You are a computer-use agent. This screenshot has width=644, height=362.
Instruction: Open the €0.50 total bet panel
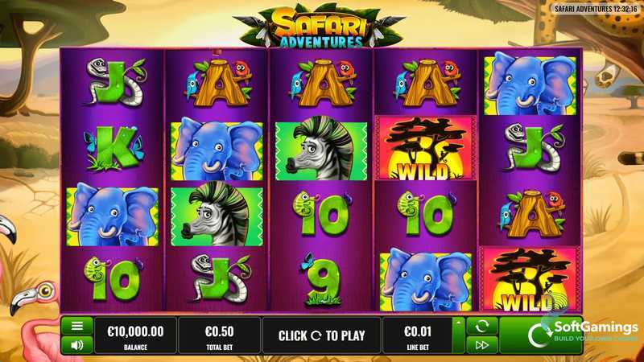pyautogui.click(x=219, y=335)
